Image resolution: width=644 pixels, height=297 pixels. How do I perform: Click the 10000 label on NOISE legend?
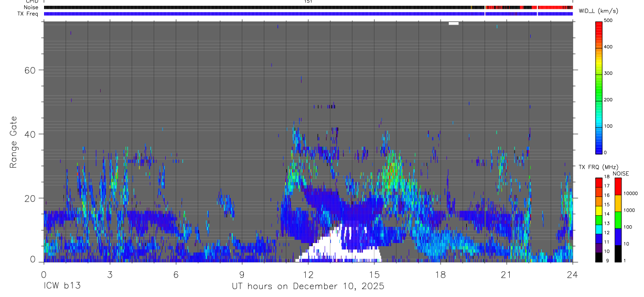click(x=630, y=193)
